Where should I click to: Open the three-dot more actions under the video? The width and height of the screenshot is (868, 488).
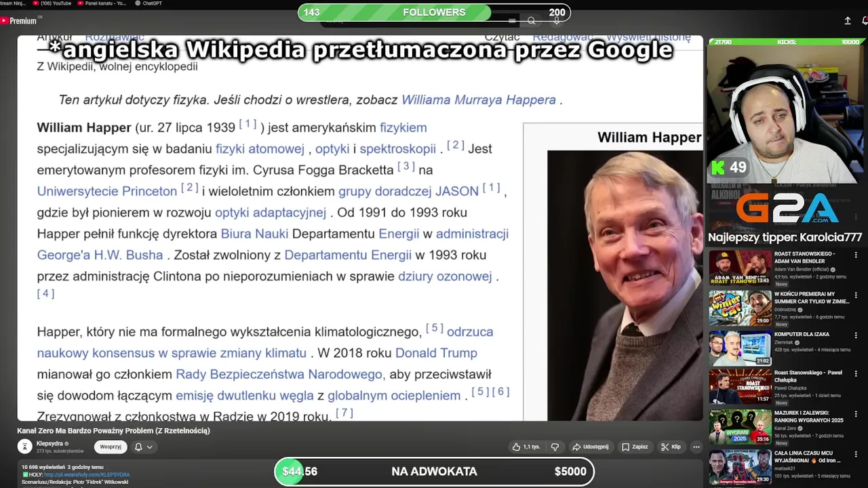696,447
